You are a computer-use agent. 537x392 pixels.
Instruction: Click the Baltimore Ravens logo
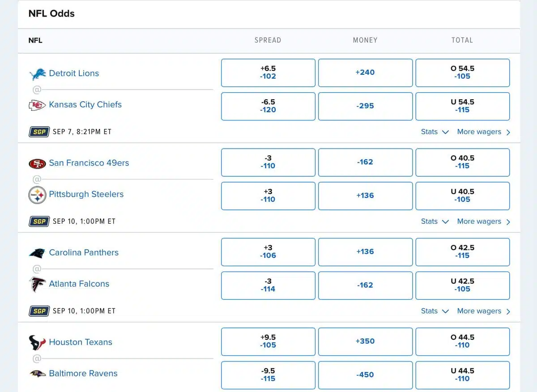(x=38, y=374)
